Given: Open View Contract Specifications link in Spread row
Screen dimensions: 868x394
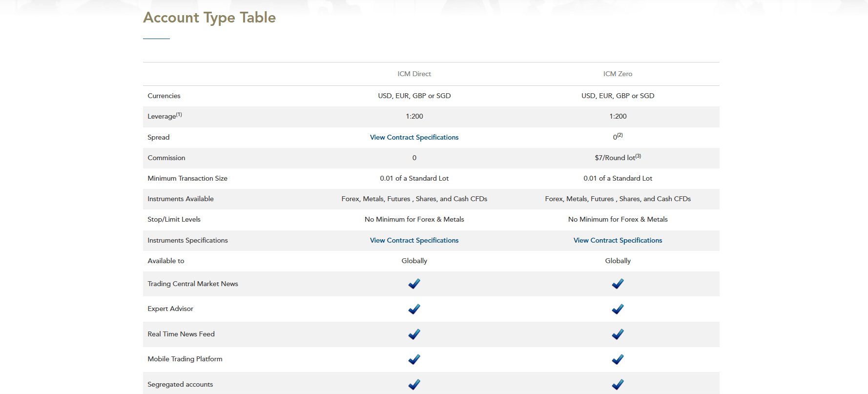Looking at the screenshot, I should coord(414,137).
